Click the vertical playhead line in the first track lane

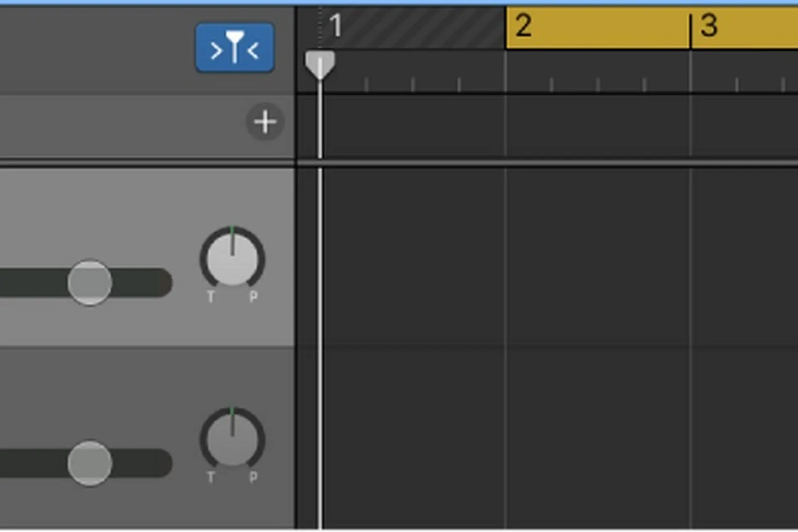320,257
